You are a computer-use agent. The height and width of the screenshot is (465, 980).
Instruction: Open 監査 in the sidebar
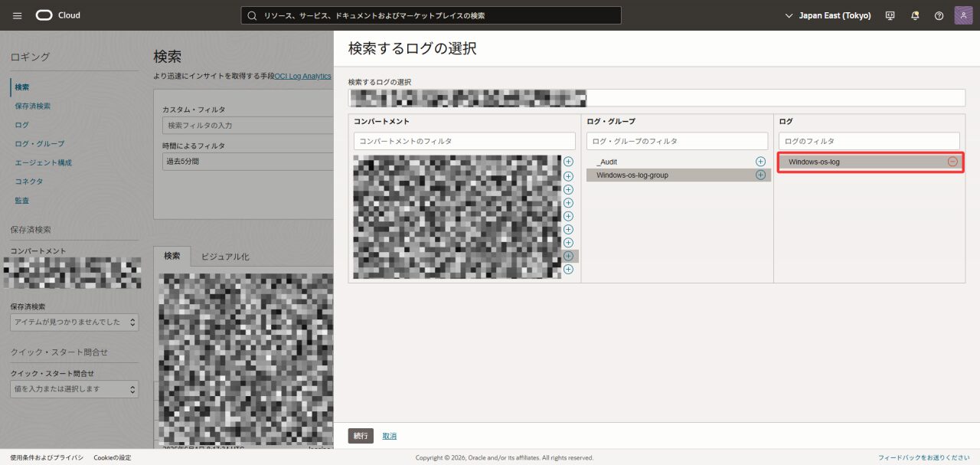22,200
